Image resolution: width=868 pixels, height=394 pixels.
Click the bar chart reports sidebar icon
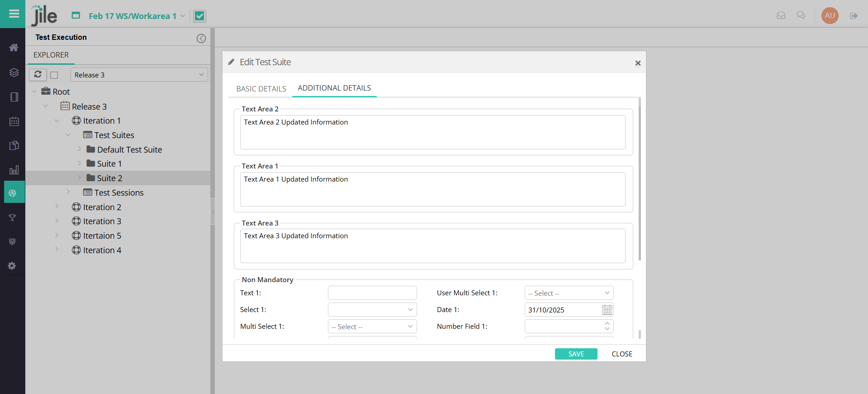(14, 170)
